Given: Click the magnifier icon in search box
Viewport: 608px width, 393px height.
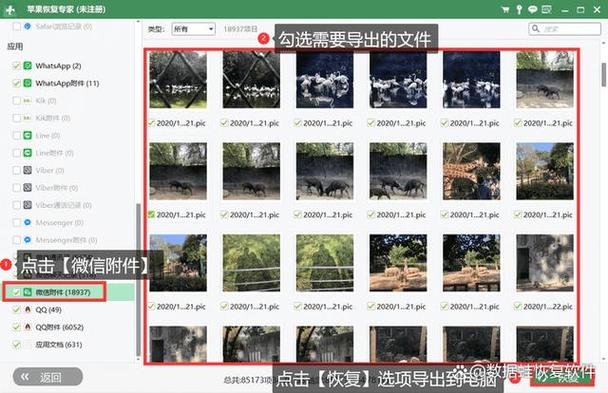Looking at the screenshot, I should click(536, 29).
